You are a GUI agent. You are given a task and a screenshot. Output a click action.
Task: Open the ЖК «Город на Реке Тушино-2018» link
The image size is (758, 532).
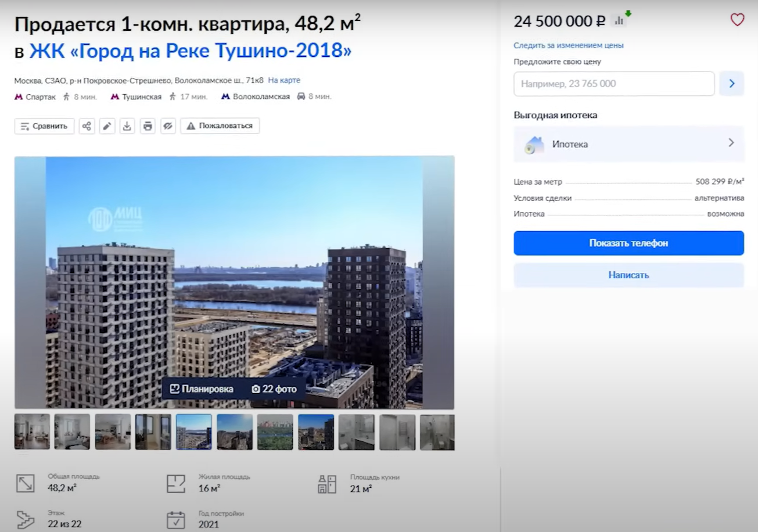coord(191,51)
